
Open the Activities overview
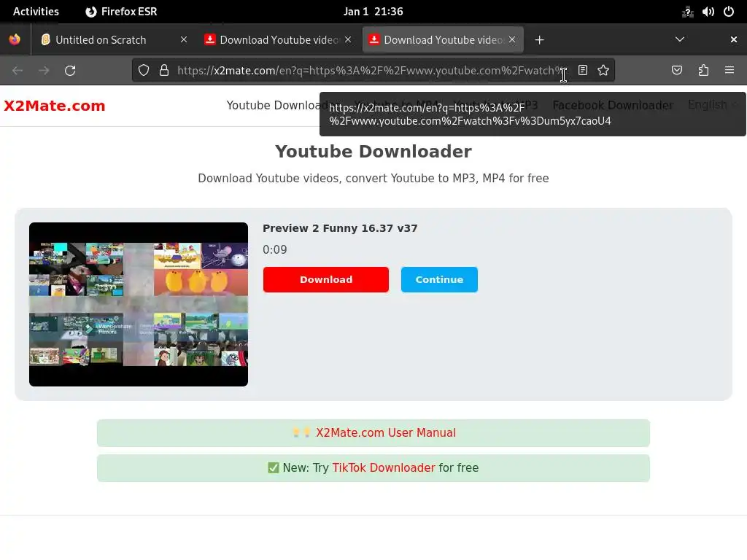36,12
